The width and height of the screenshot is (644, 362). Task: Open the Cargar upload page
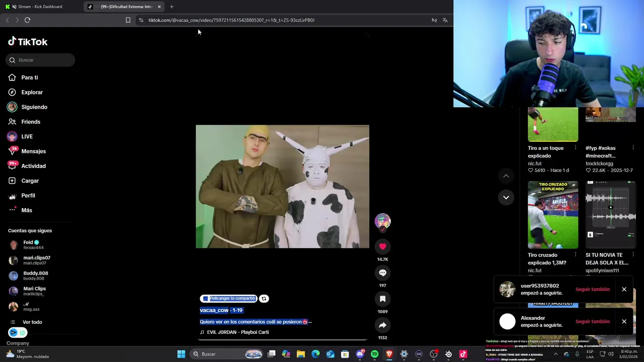click(23, 180)
